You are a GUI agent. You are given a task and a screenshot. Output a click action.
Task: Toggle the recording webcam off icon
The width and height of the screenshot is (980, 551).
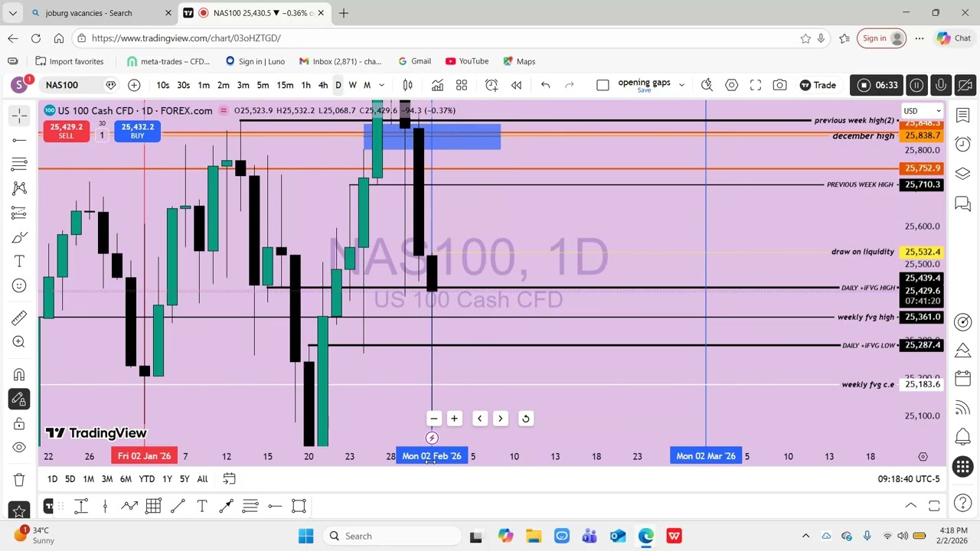click(965, 85)
